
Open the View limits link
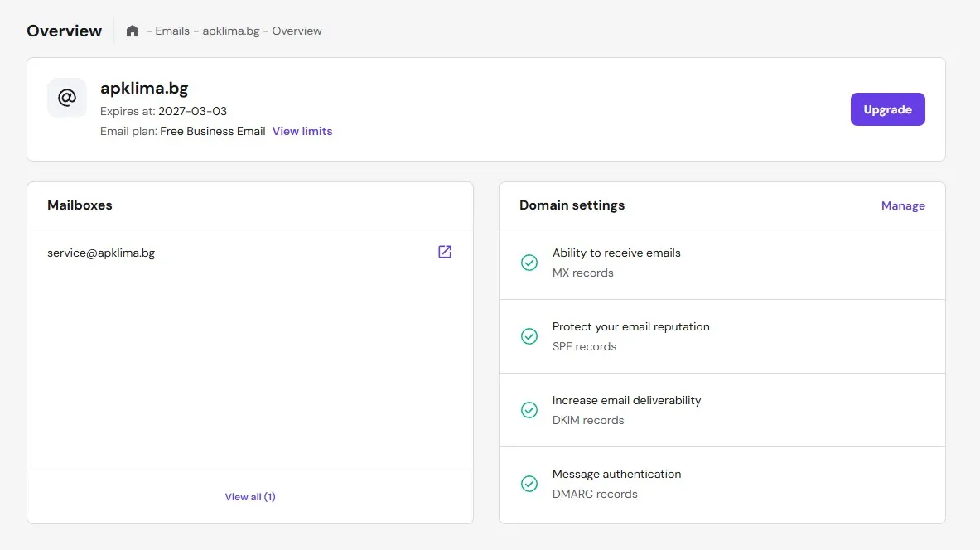click(302, 131)
